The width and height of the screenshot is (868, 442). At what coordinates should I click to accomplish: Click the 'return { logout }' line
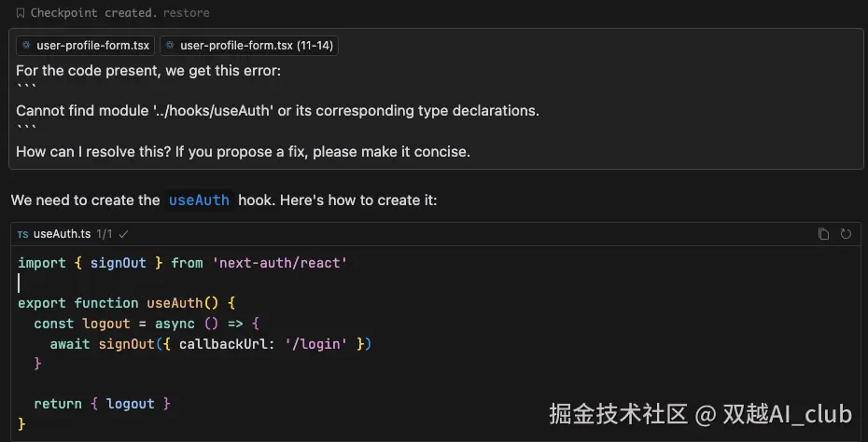click(x=102, y=404)
